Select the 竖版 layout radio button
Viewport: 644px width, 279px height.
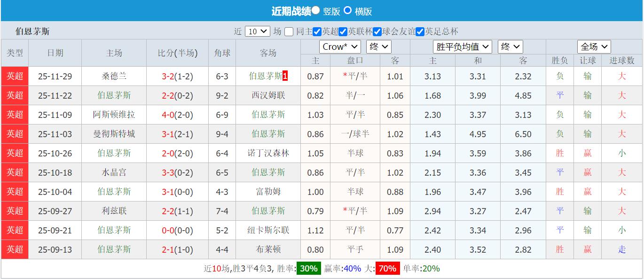[x=316, y=10]
